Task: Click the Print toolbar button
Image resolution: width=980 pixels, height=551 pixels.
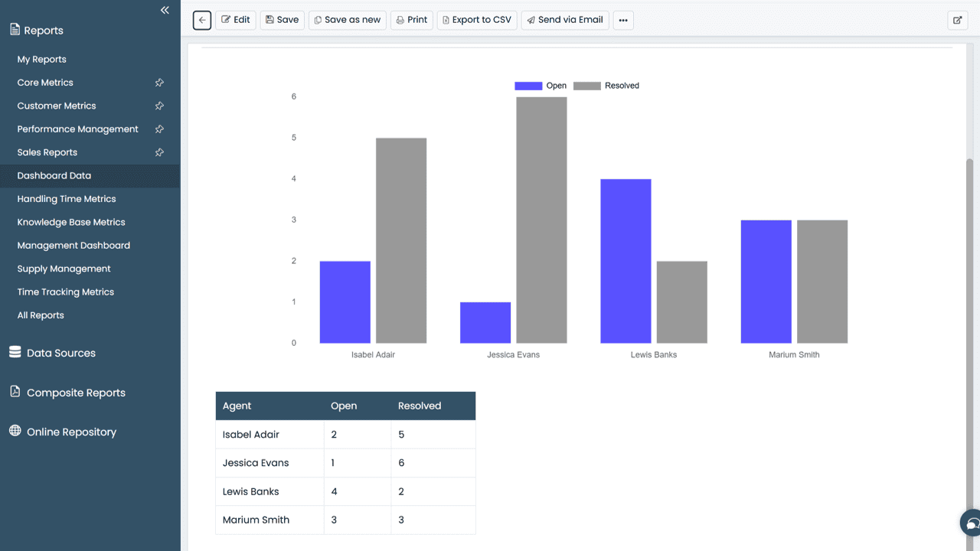Action: click(x=412, y=20)
